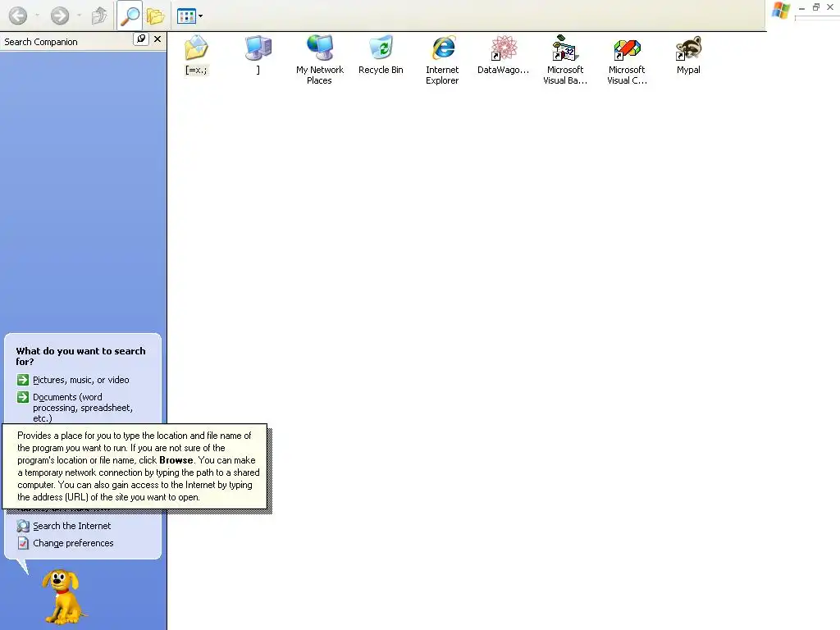This screenshot has width=840, height=630.
Task: Select the Recycle Bin icon
Action: coord(381,55)
